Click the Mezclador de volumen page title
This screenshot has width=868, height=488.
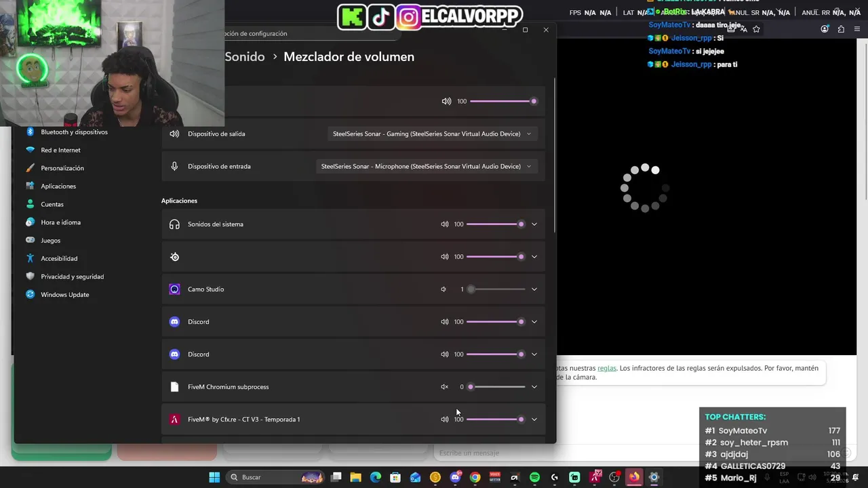click(x=349, y=57)
